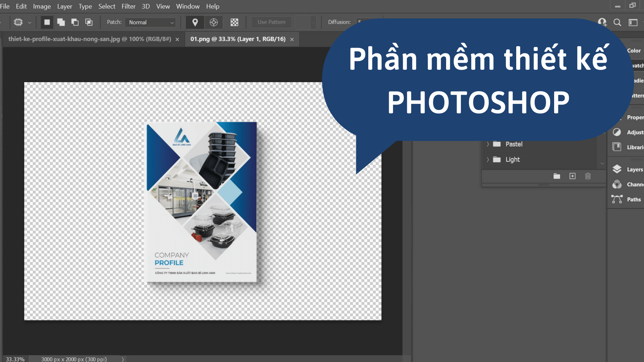The height and width of the screenshot is (362, 644).
Task: Open the Paths panel icon
Action: click(617, 199)
